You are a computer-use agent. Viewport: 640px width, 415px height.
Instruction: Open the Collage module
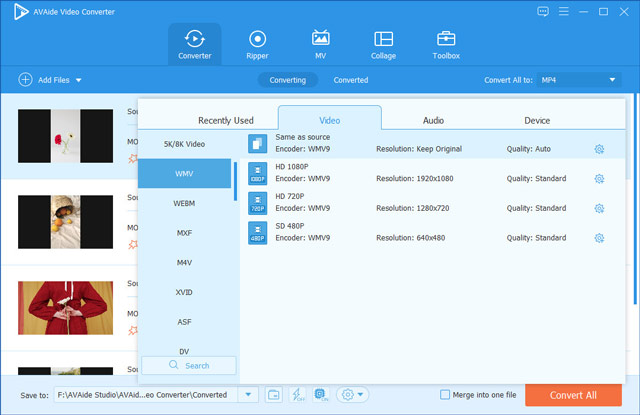(383, 44)
